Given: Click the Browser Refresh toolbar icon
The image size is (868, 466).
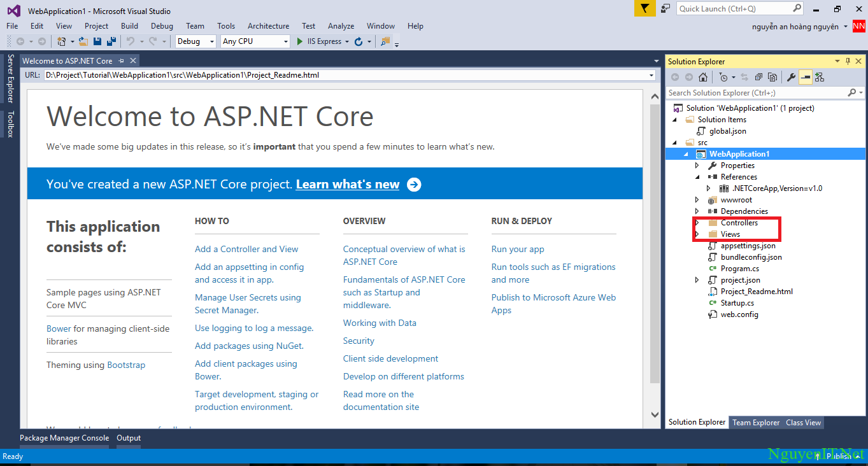Looking at the screenshot, I should click(359, 41).
